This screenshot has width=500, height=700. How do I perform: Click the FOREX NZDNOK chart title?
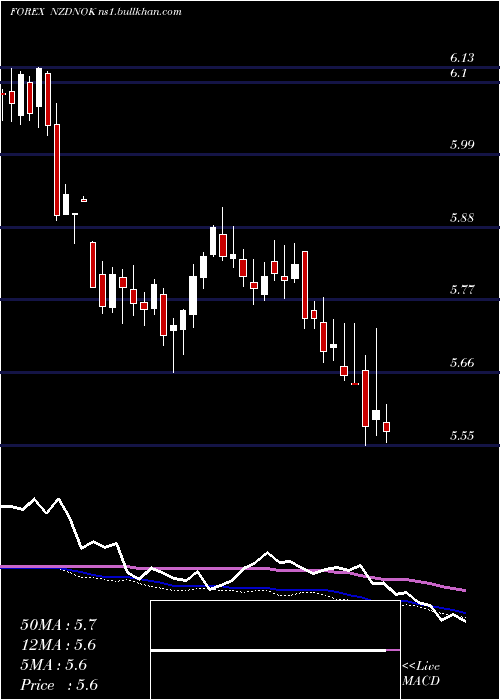click(96, 12)
